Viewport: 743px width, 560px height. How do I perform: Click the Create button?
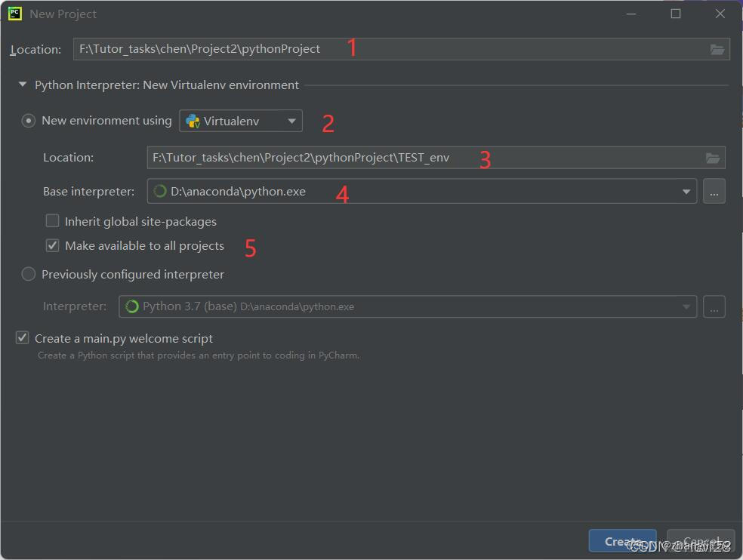(x=621, y=540)
